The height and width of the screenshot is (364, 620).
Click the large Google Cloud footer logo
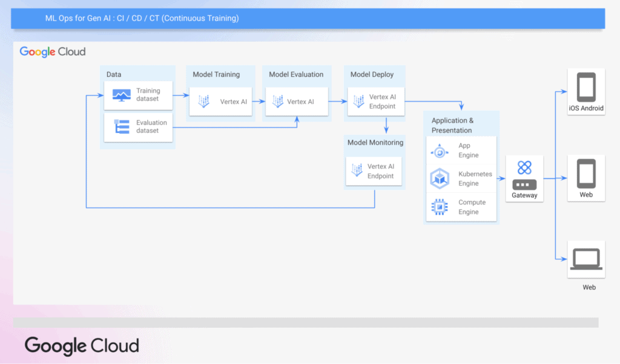tap(82, 346)
